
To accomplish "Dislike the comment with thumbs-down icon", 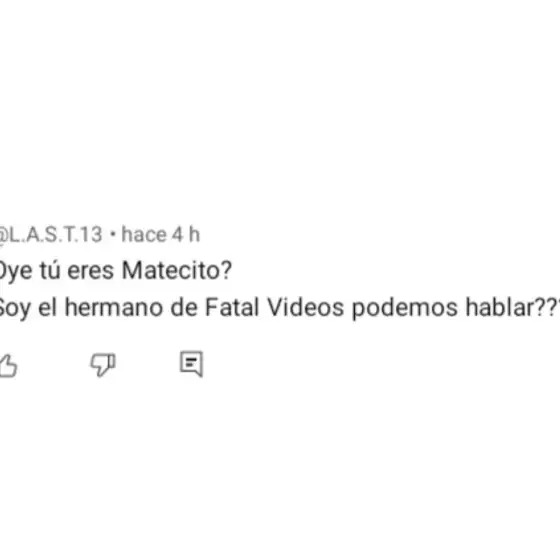I will point(103,365).
